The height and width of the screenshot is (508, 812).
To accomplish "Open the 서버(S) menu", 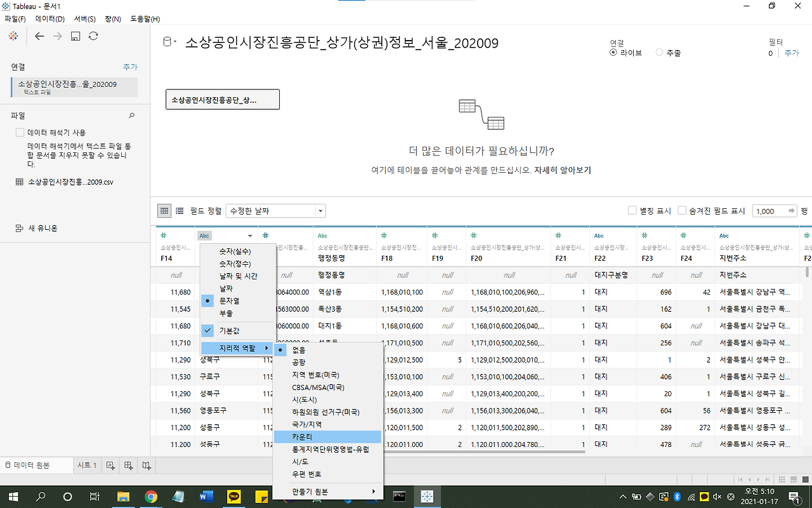I will [x=85, y=19].
